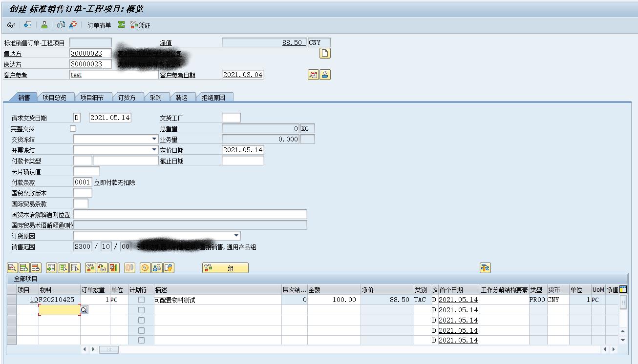Click the 国贸条款版本 input field
The width and height of the screenshot is (638, 364).
click(x=83, y=193)
